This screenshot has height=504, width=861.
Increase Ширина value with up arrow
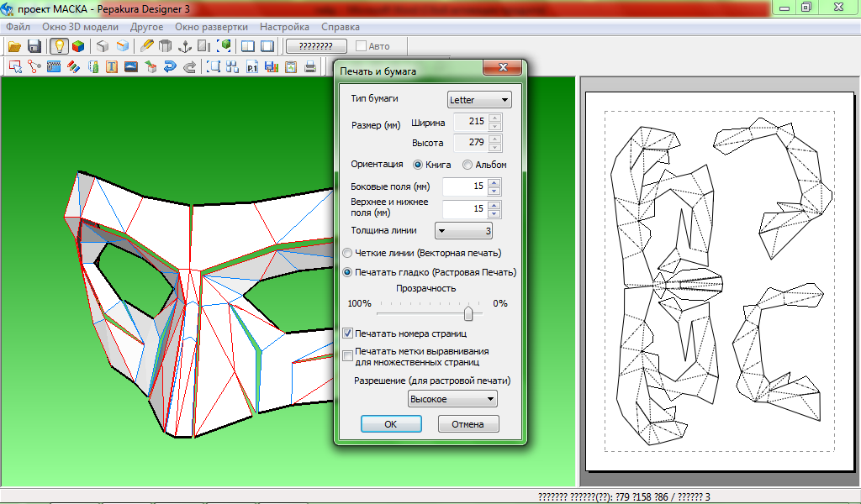494,118
